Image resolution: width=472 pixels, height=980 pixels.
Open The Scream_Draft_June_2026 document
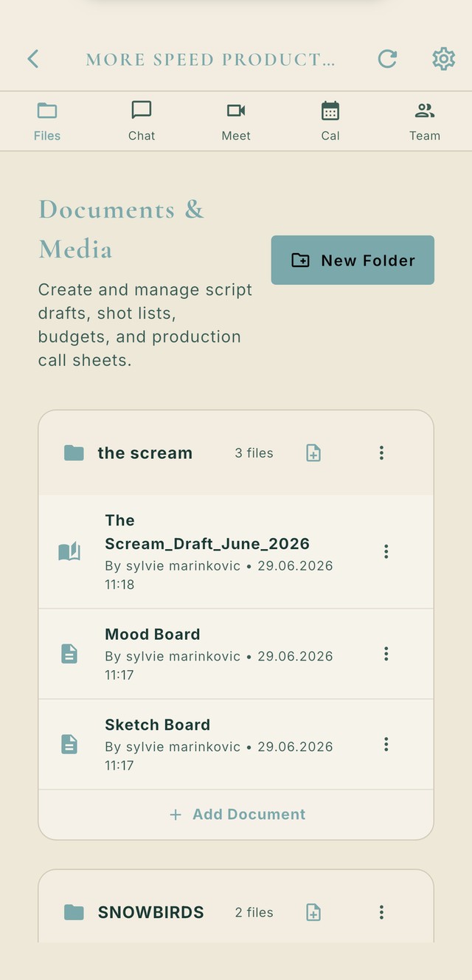(236, 552)
